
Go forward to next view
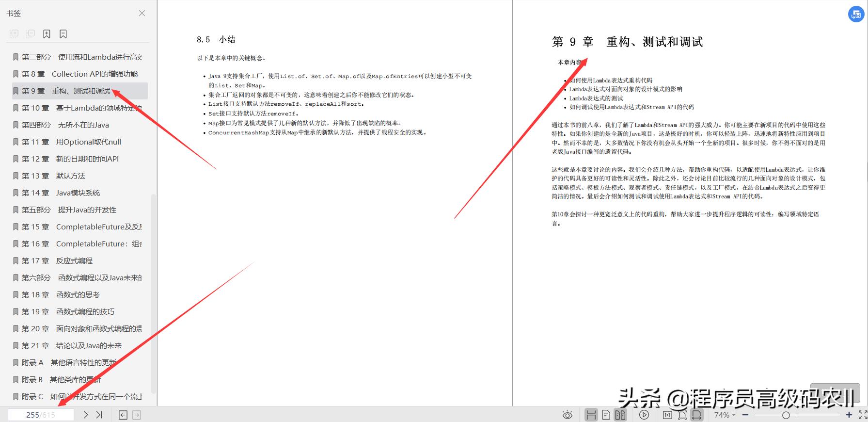pyautogui.click(x=137, y=415)
